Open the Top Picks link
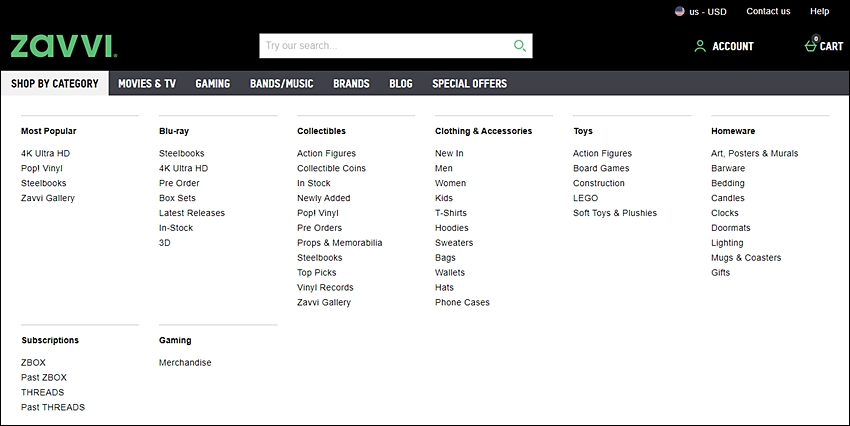850x426 pixels. [x=317, y=273]
